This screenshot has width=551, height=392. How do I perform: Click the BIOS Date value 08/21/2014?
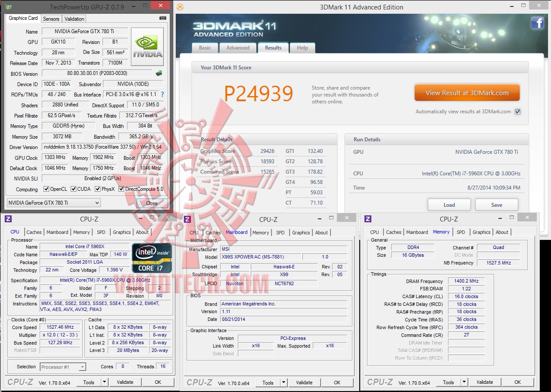(283, 320)
